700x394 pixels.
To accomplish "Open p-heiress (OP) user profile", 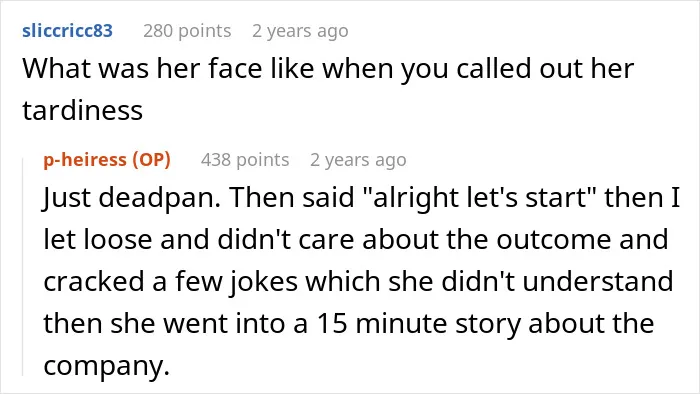I will click(x=107, y=159).
